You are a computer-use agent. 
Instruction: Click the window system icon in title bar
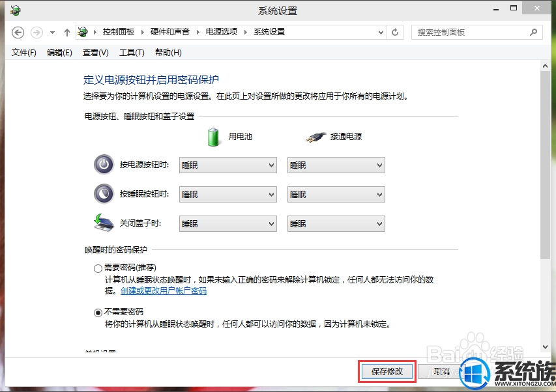point(15,10)
